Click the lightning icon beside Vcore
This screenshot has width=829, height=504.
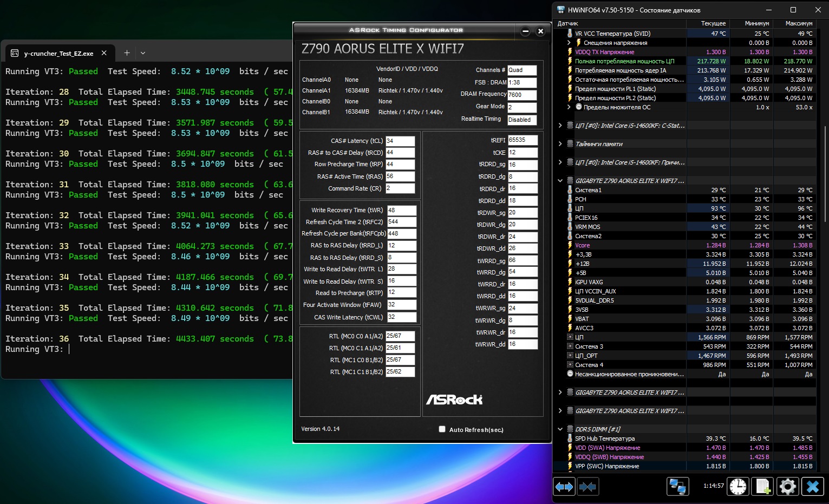[x=570, y=245]
